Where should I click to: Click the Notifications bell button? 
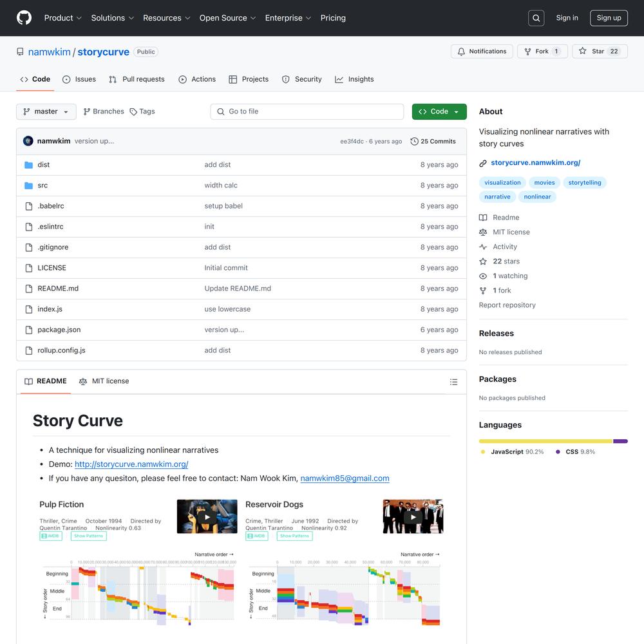(482, 52)
